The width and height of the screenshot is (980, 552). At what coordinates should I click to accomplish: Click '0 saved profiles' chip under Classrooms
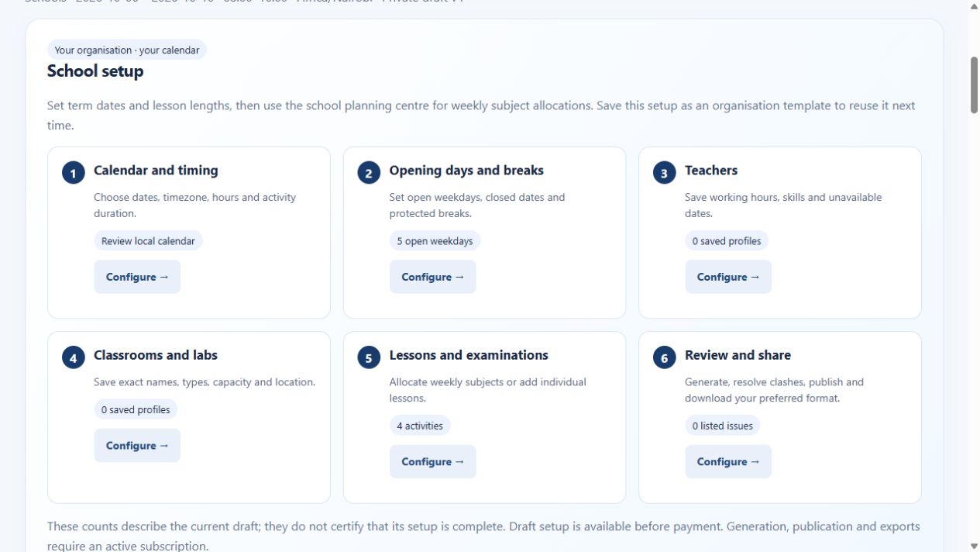click(136, 409)
